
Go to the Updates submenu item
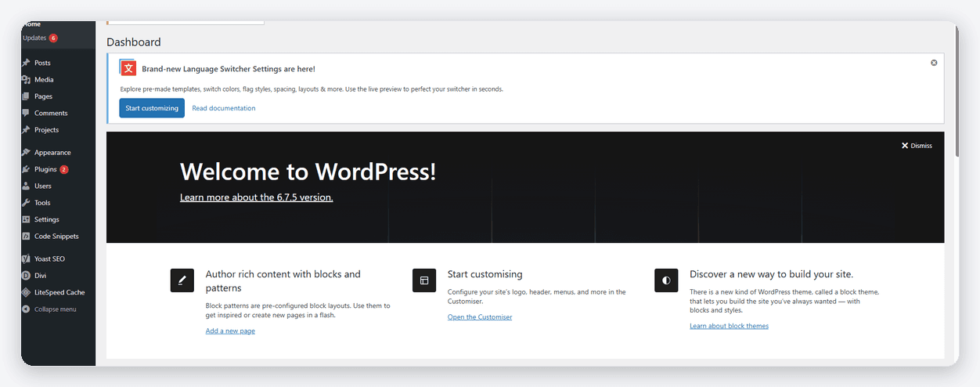(x=34, y=38)
